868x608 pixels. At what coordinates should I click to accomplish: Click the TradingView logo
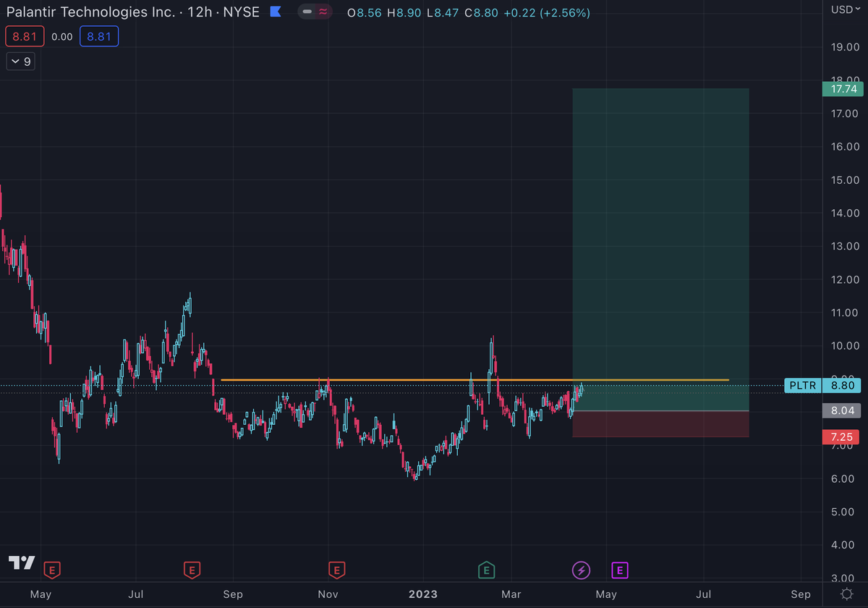click(22, 563)
